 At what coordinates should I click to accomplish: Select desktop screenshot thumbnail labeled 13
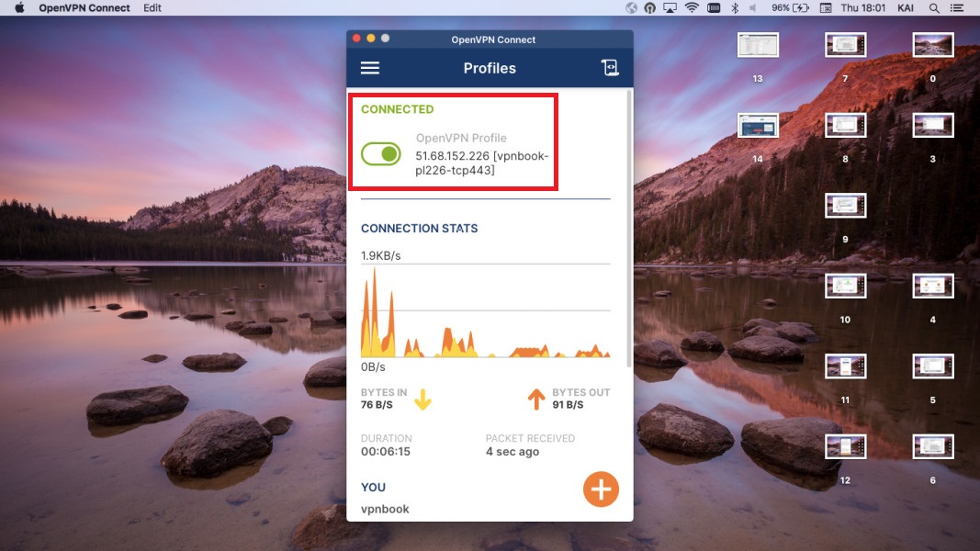click(x=758, y=45)
